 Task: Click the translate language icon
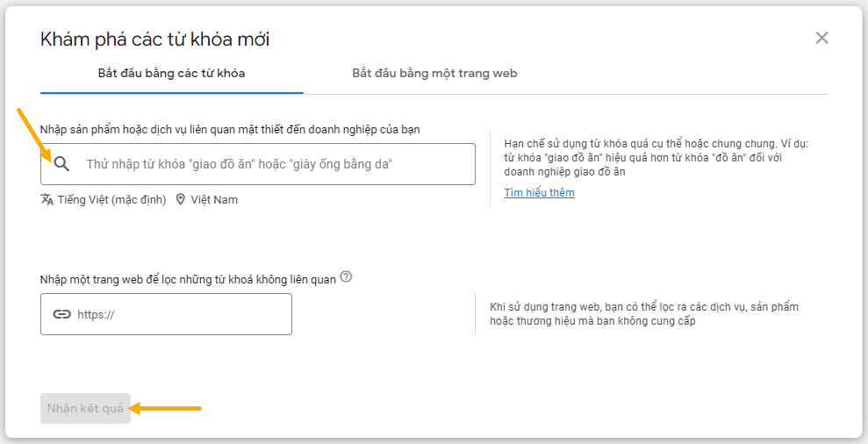coord(47,199)
